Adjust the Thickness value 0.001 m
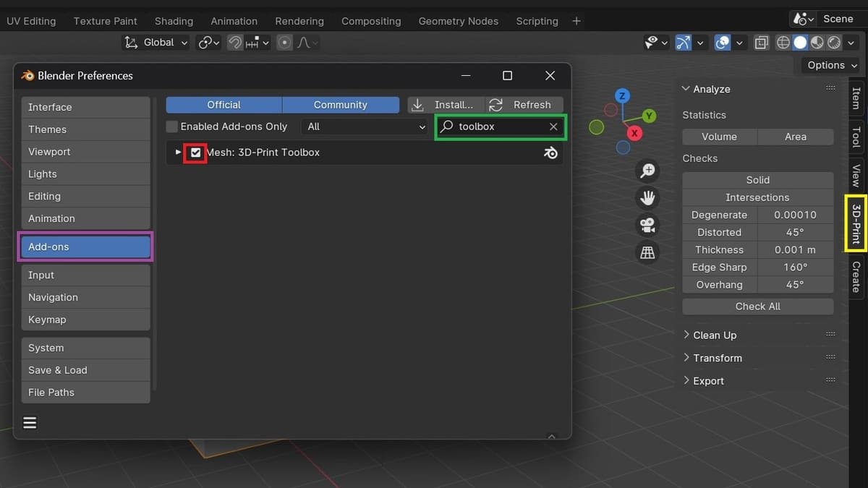The width and height of the screenshot is (868, 488). [795, 249]
